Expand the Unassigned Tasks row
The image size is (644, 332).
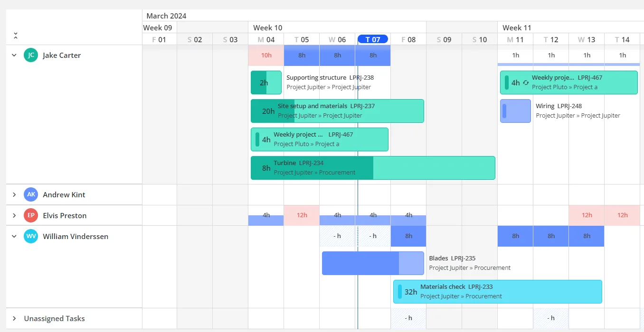(x=14, y=319)
